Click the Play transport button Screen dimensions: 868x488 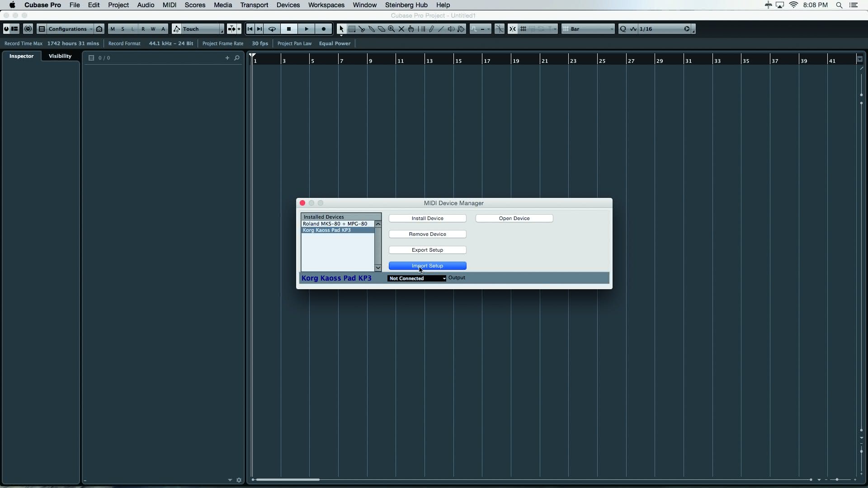click(307, 29)
